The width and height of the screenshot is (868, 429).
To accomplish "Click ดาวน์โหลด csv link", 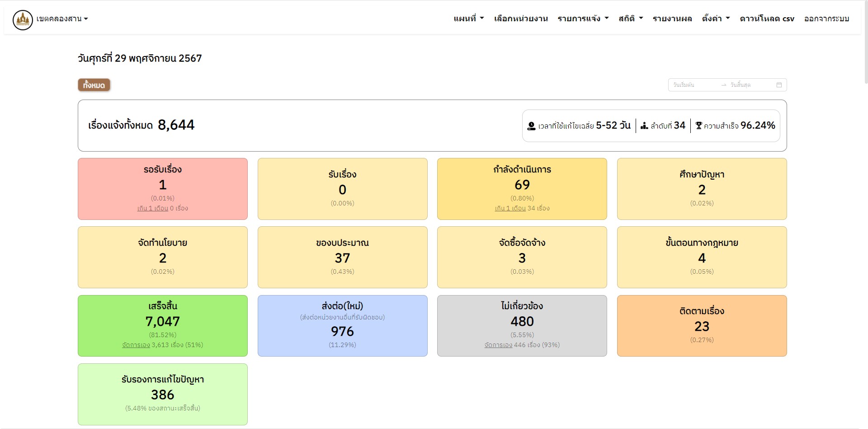I will (767, 19).
